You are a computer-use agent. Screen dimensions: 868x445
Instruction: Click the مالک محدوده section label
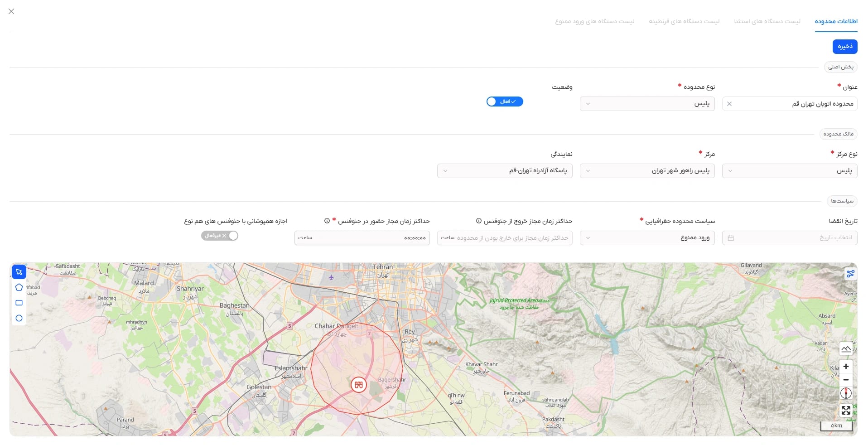pyautogui.click(x=839, y=134)
